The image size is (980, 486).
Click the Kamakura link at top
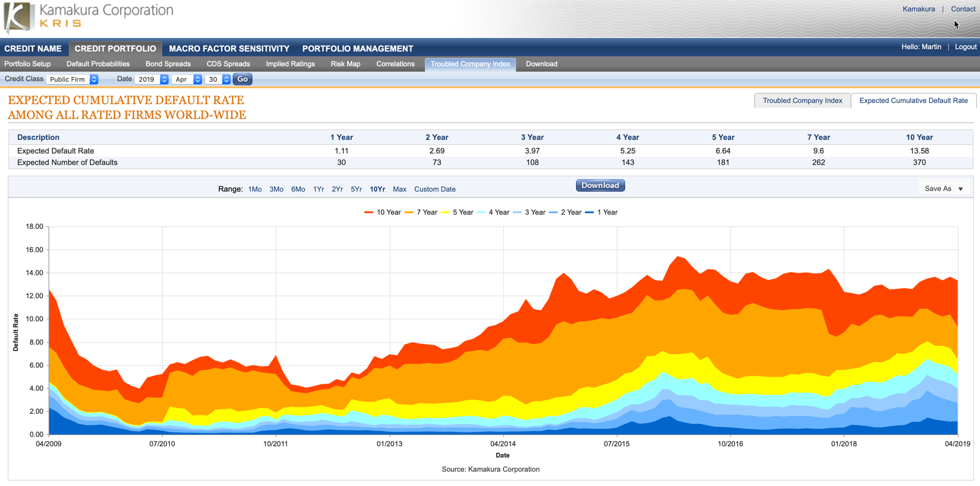tap(918, 9)
